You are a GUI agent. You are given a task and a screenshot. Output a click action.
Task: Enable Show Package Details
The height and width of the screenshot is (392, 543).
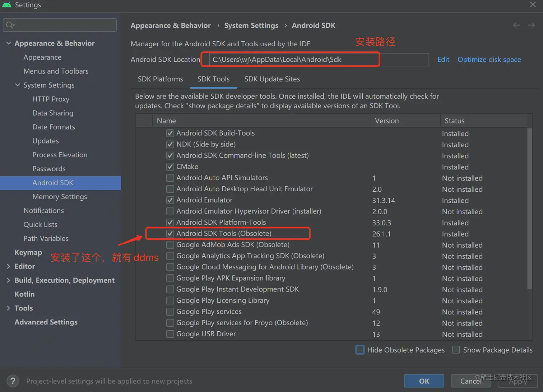pos(456,350)
